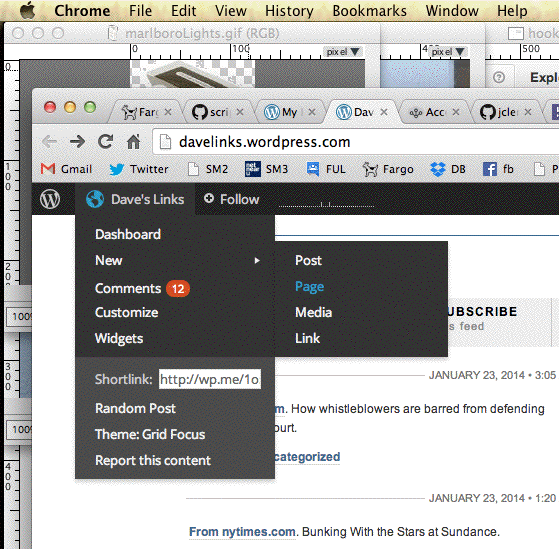Viewport: 559px width, 549px height.
Task: Close the scri GitHub tab
Action: pos(240,112)
